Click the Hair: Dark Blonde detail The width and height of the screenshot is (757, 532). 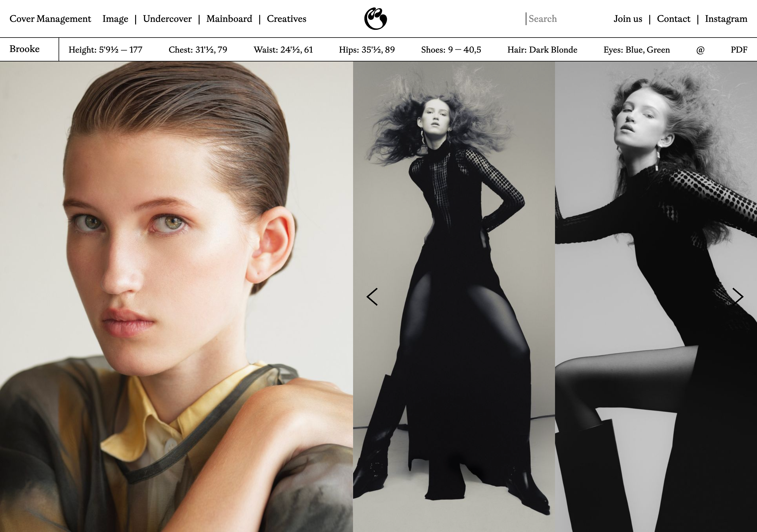pyautogui.click(x=542, y=50)
